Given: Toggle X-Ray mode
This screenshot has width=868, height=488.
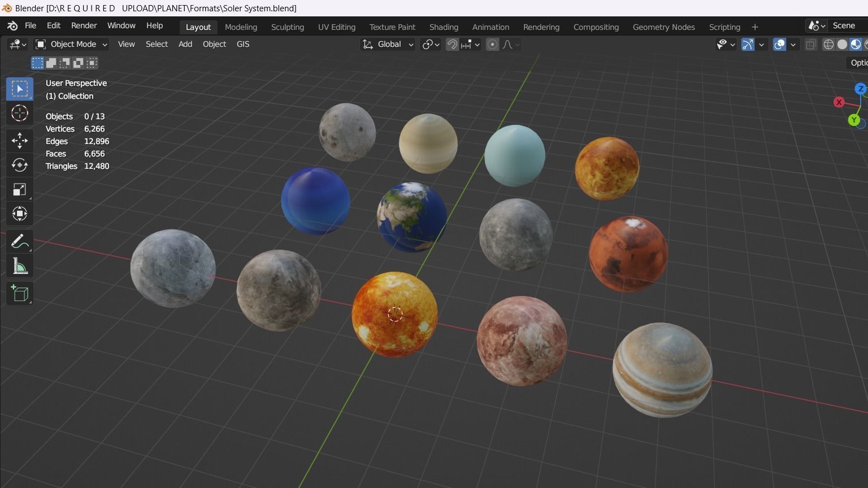Looking at the screenshot, I should (x=810, y=45).
